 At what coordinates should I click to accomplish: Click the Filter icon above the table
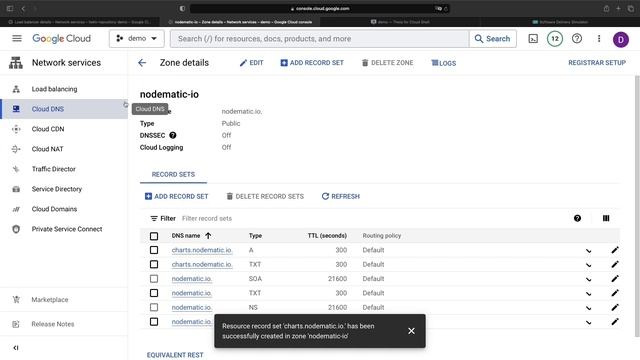click(x=154, y=218)
